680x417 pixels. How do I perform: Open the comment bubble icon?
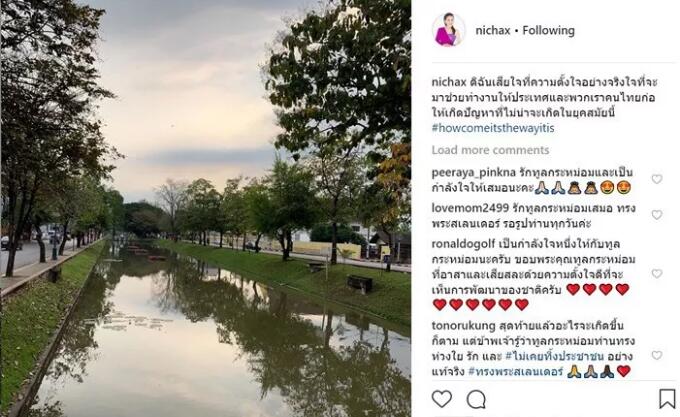click(x=476, y=399)
